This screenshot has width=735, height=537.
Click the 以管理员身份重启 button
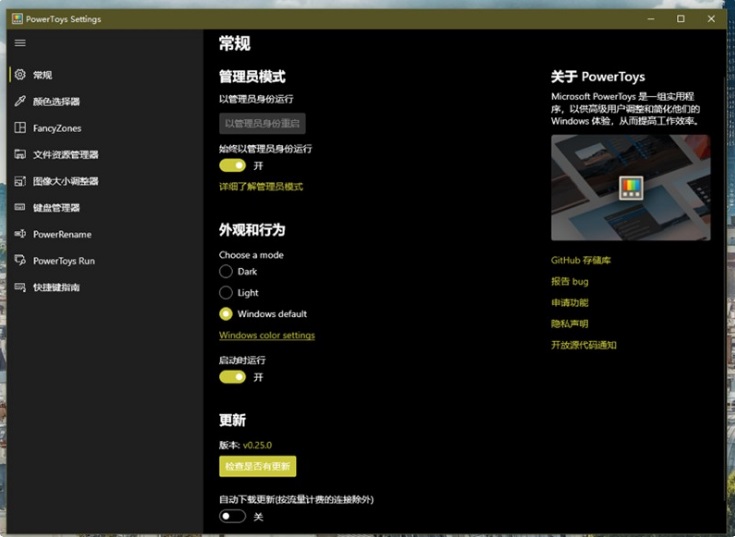pos(262,123)
